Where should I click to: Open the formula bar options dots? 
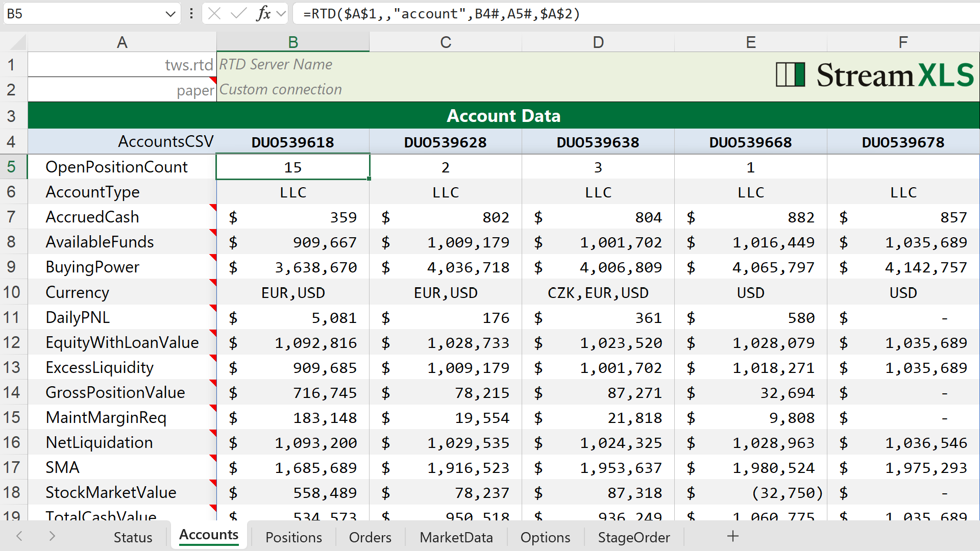point(191,14)
